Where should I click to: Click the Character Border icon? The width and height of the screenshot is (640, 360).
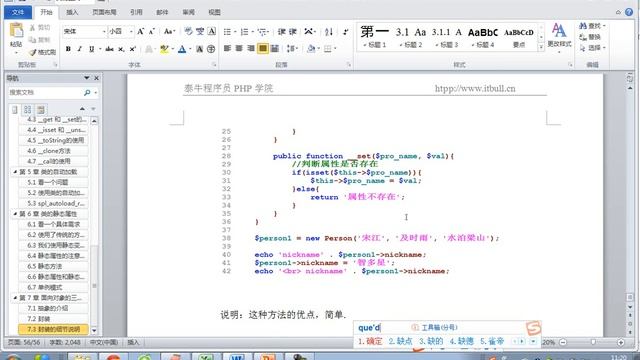[x=211, y=31]
